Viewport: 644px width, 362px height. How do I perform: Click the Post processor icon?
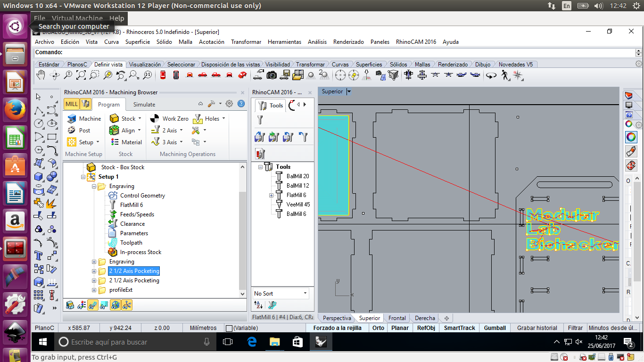[78, 131]
